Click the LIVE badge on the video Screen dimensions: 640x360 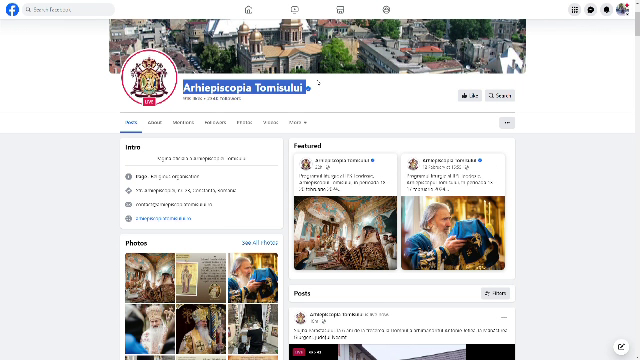(299, 352)
